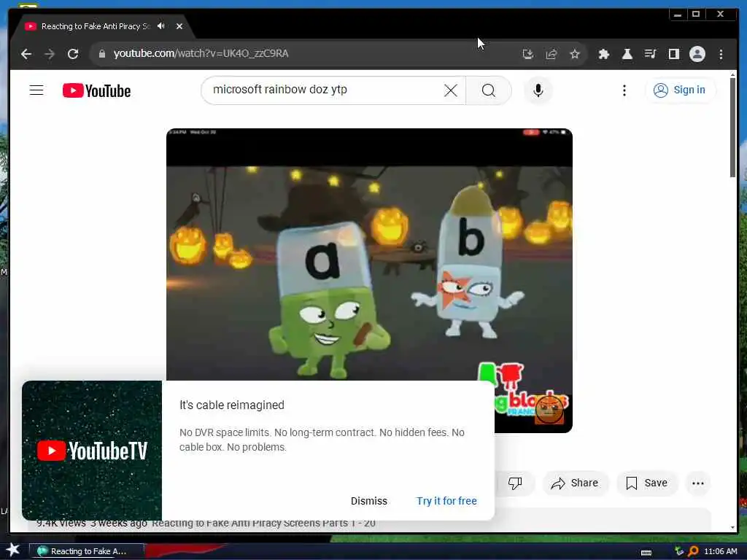
Task: Go back with the browser back arrow
Action: coord(26,54)
